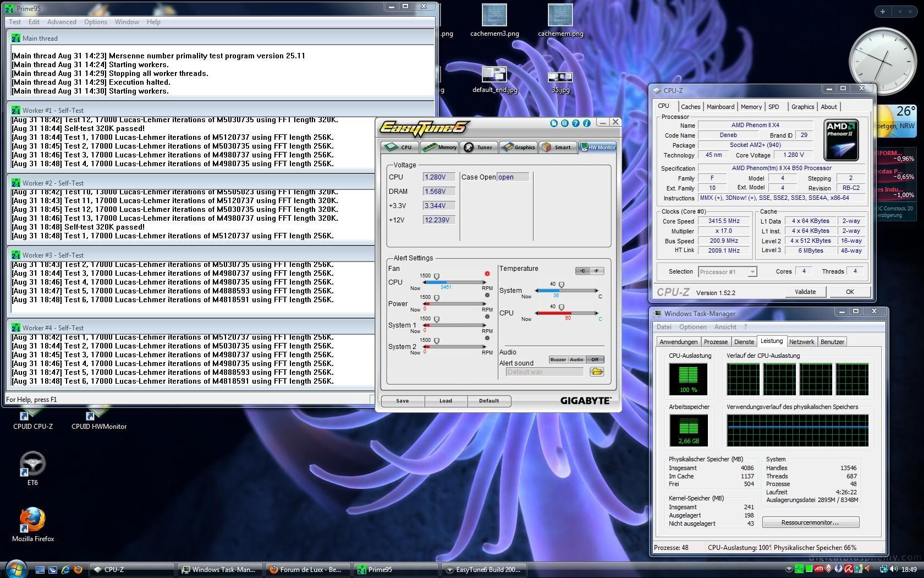Viewport: 924px width, 578px height.
Task: Click the System temperature slider handle
Action: [x=562, y=285]
